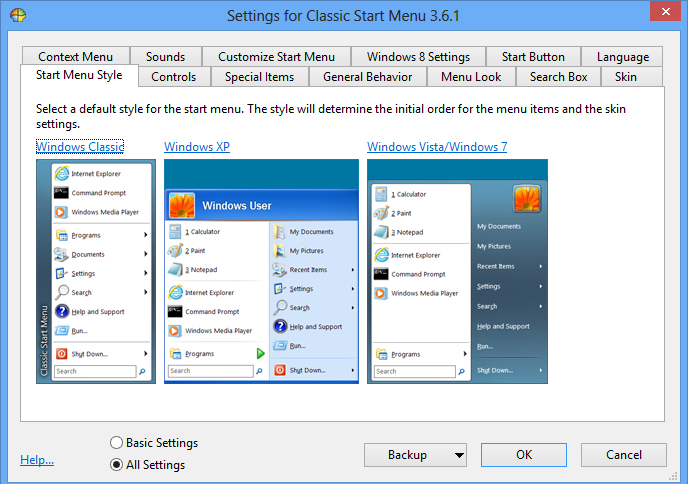Screen dimensions: 688x484
Task: Switch to the Search Box tab
Action: 558,77
